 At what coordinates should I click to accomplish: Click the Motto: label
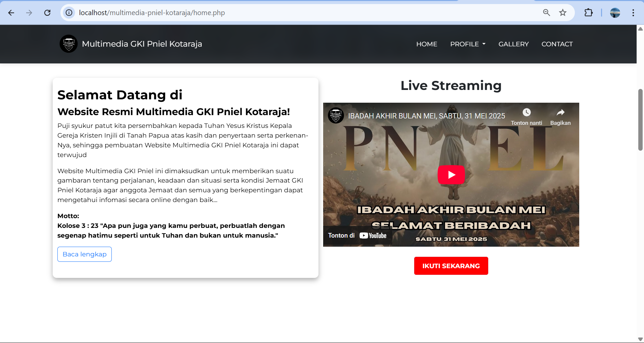click(68, 216)
